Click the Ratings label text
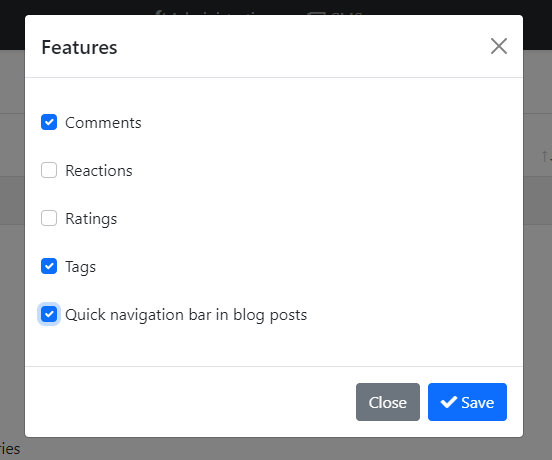The width and height of the screenshot is (552, 460). [91, 219]
